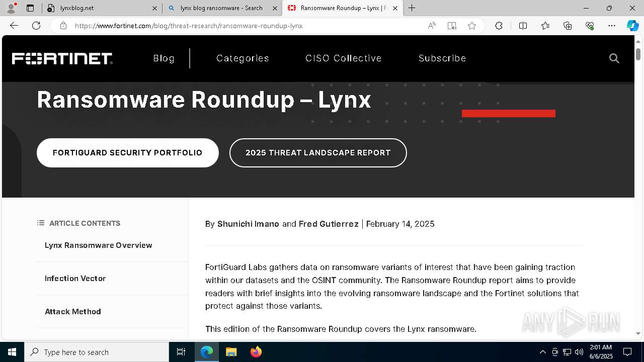Launch Firefox from taskbar

pyautogui.click(x=256, y=352)
